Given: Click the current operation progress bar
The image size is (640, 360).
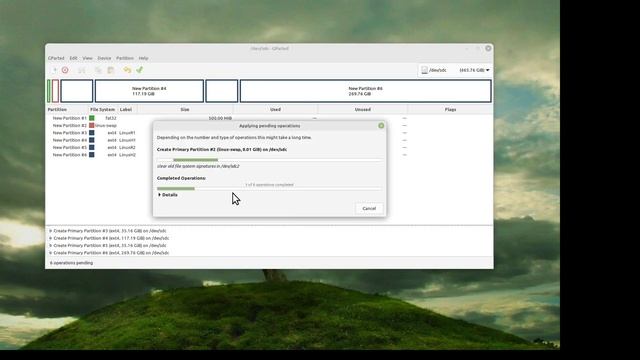Looking at the screenshot, I should point(269,160).
